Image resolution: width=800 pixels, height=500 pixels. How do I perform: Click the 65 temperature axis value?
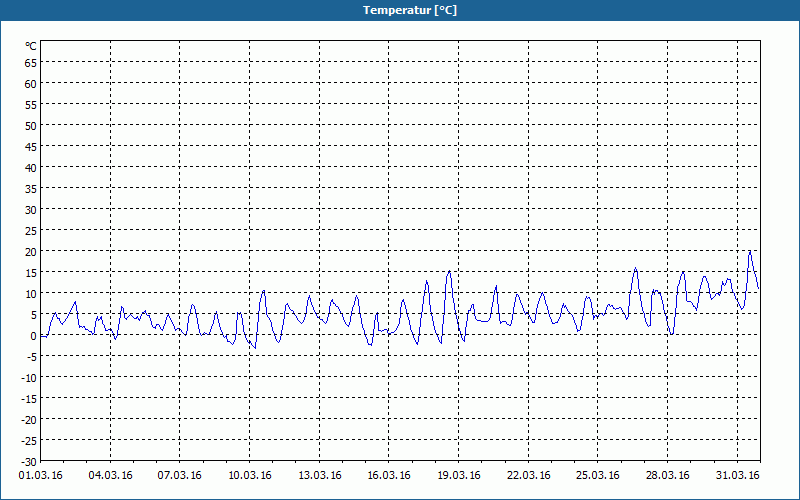31,63
